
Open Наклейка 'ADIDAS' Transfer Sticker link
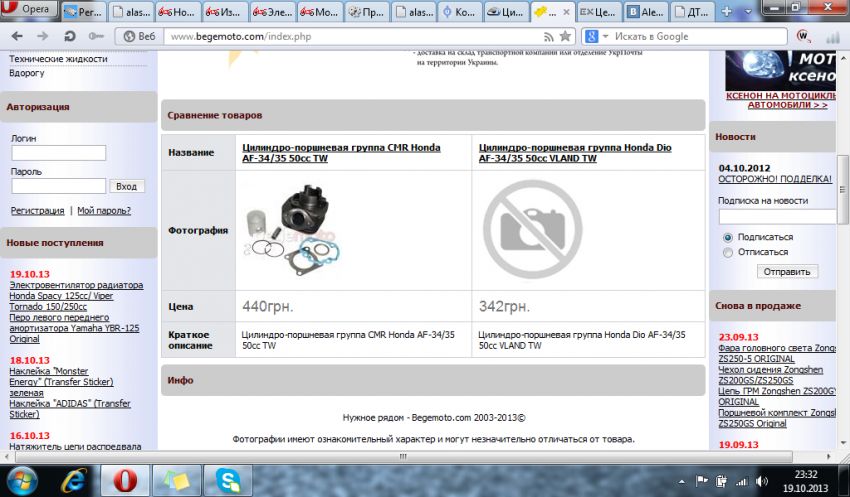(x=70, y=409)
